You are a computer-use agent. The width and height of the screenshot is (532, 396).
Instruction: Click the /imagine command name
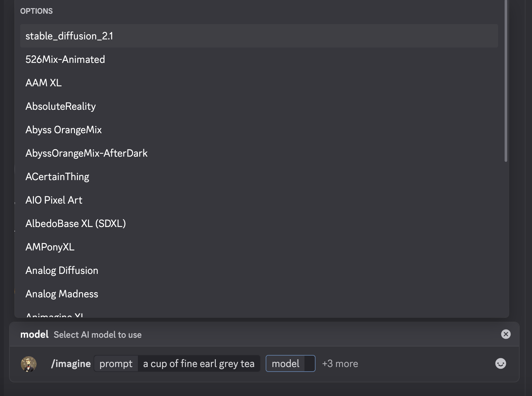click(x=71, y=363)
